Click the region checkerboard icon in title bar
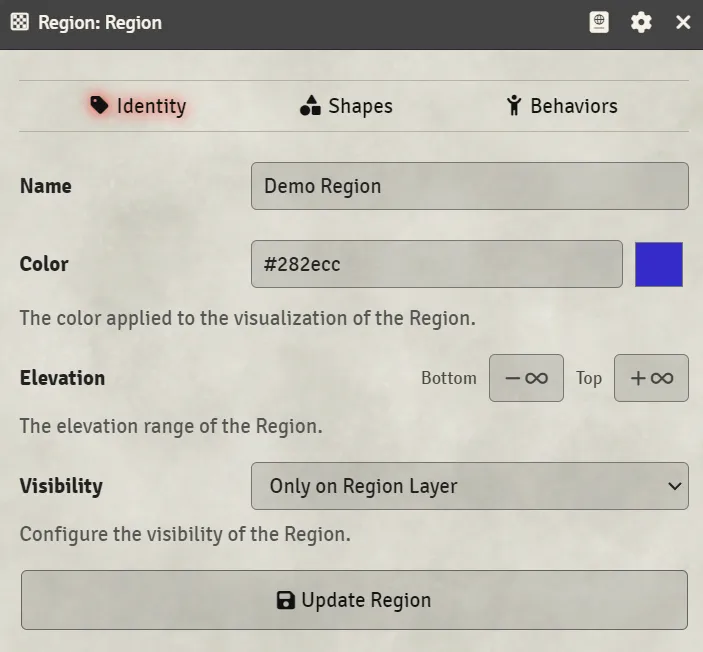Screen dimensions: 703x652 (20, 22)
